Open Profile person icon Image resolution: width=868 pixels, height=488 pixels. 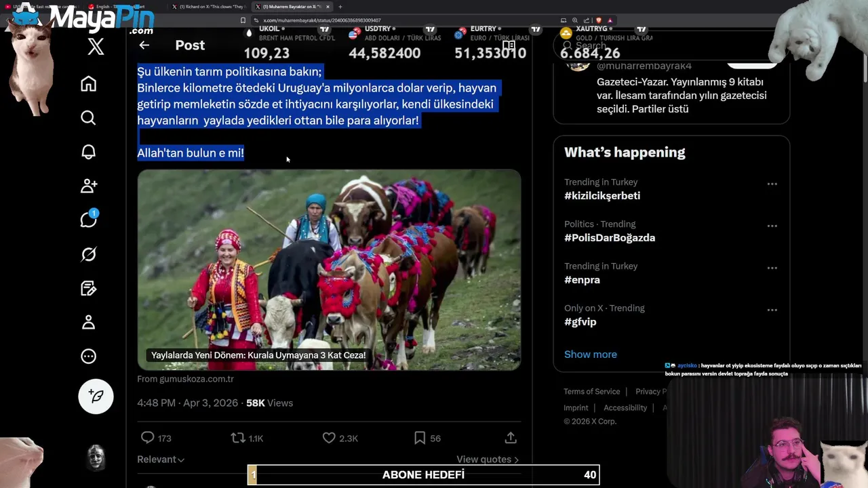88,322
